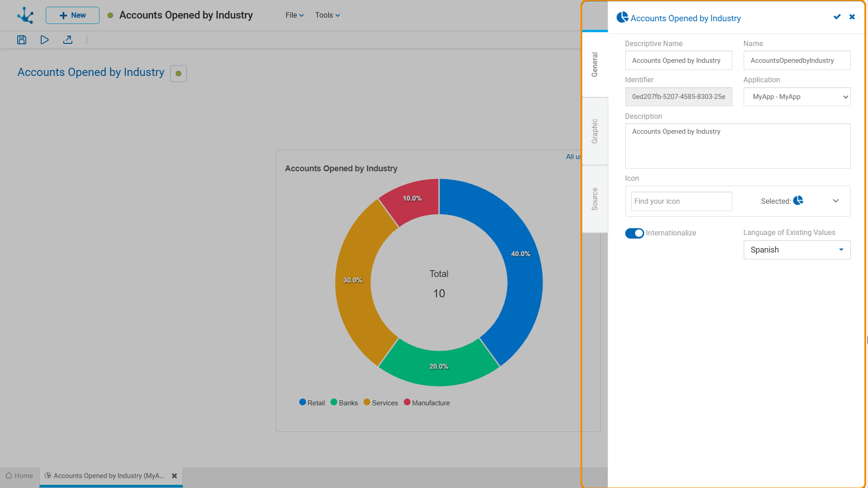The height and width of the screenshot is (488, 868).
Task: Switch to the Graphic side tab
Action: 595,131
